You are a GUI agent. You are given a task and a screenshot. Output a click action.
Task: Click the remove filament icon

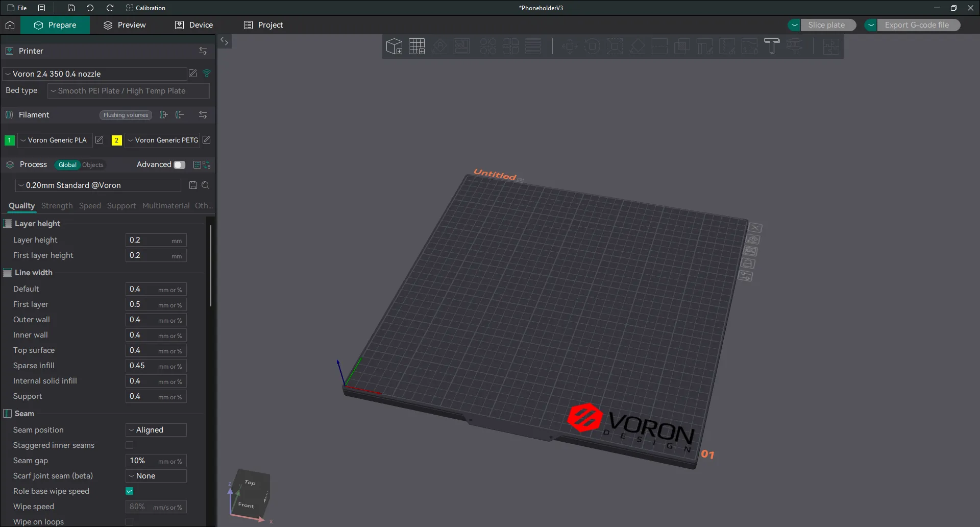point(180,115)
